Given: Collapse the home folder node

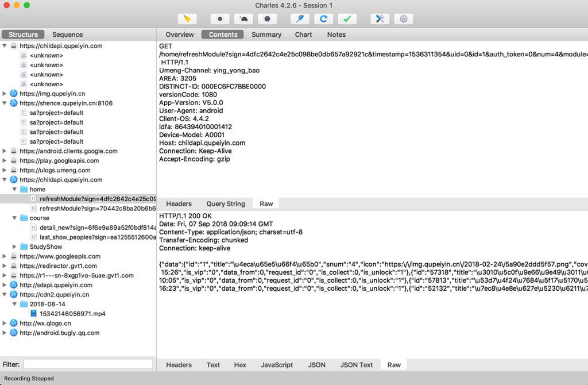Looking at the screenshot, I should coord(14,189).
